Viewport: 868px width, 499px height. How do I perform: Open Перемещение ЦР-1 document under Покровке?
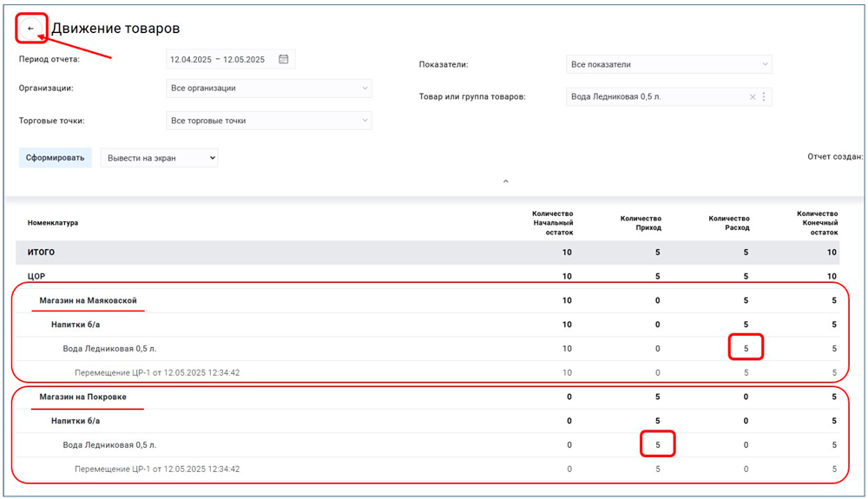157,469
